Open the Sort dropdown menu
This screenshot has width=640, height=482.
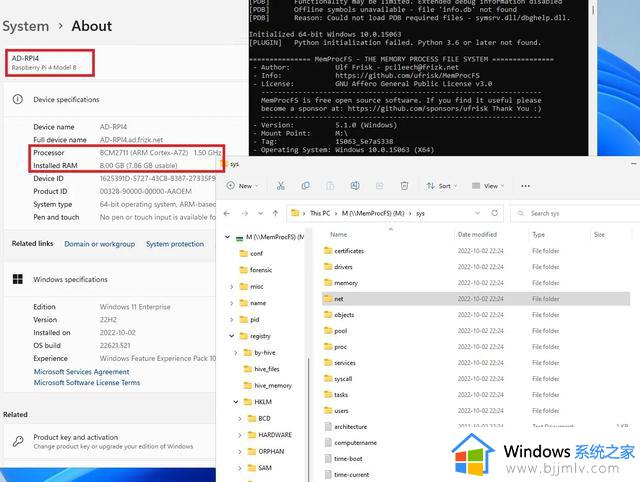click(442, 186)
